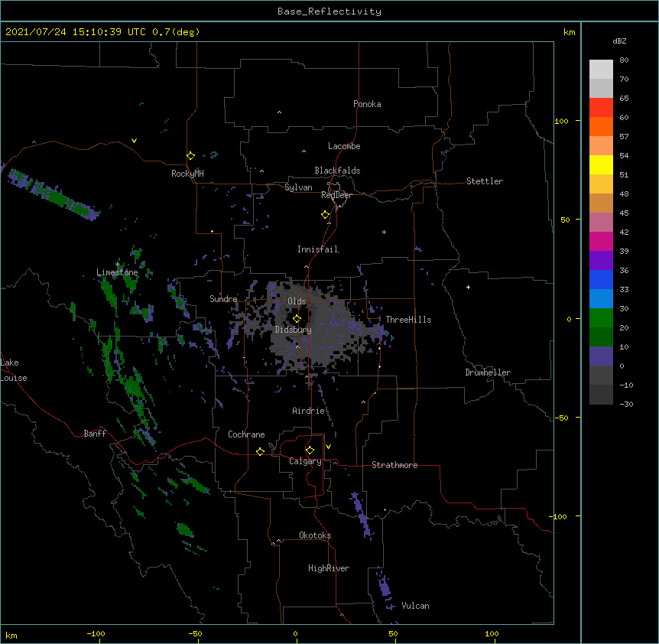659x644 pixels.
Task: Click the Blackfalds city label
Action: 337,171
